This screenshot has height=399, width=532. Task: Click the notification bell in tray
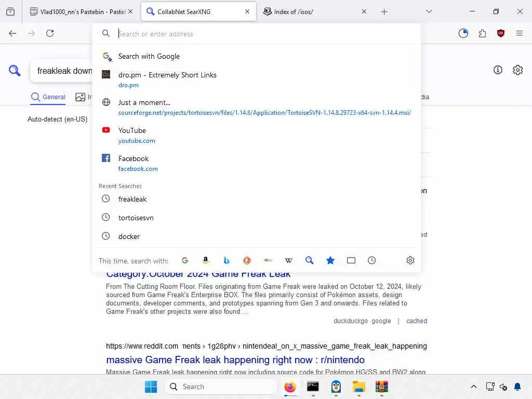point(517,387)
